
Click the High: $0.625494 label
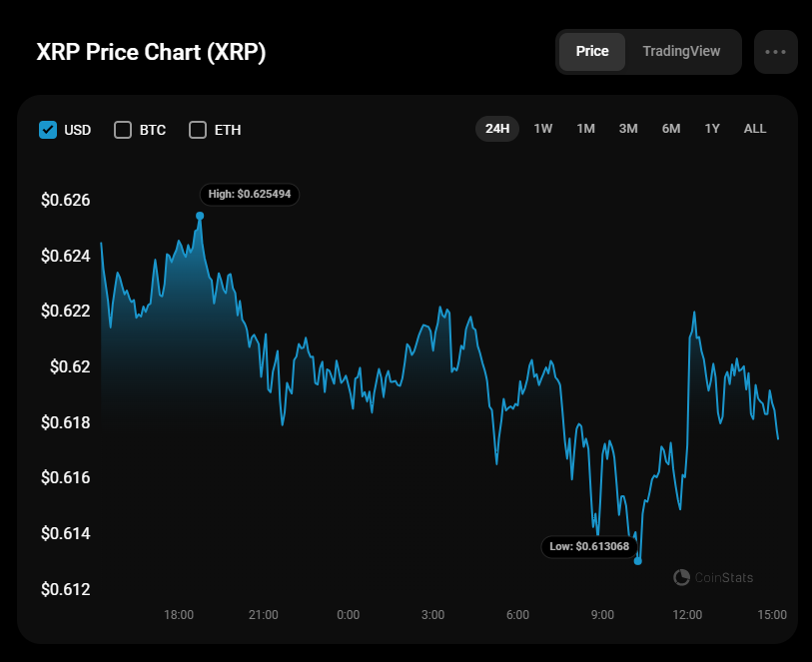(x=250, y=194)
